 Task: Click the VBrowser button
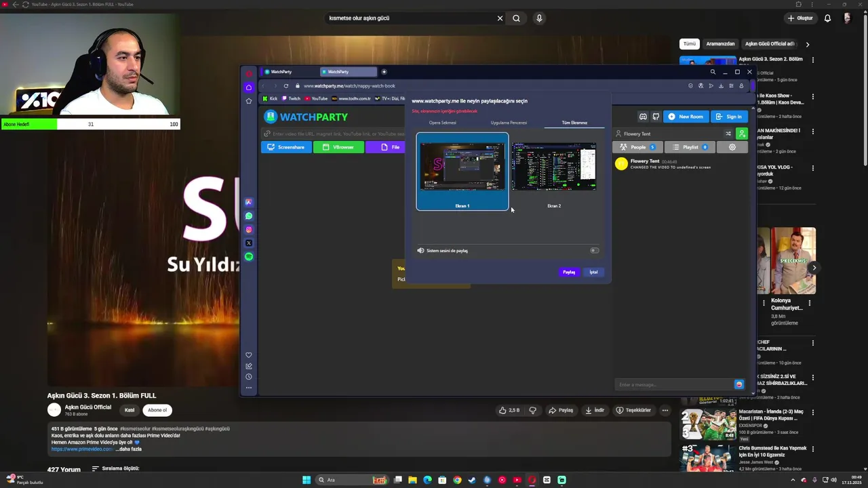(x=338, y=147)
